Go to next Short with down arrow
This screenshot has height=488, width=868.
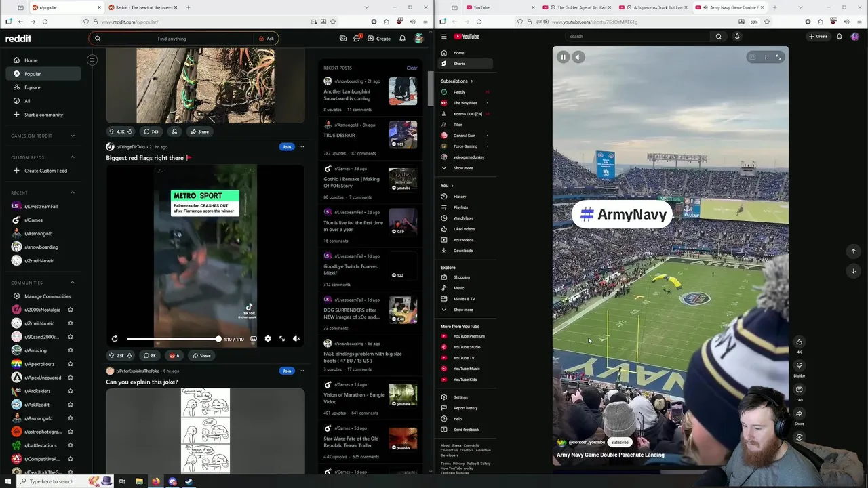853,270
